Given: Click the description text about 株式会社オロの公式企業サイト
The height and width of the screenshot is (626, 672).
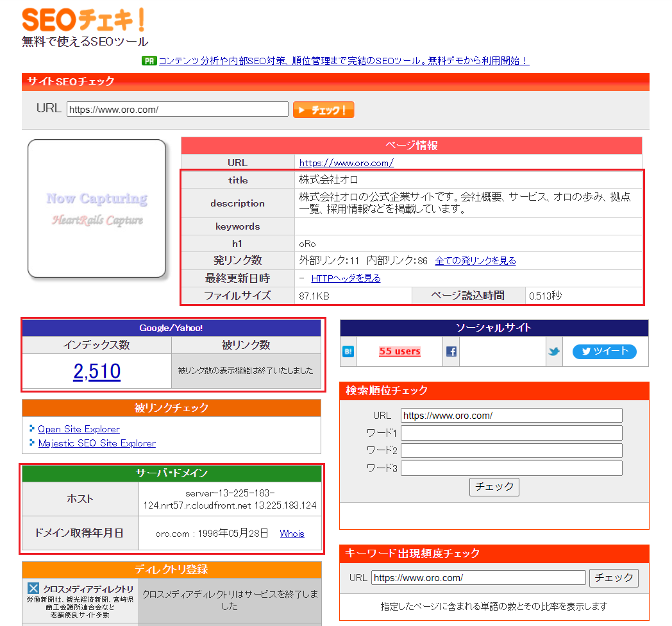Looking at the screenshot, I should (x=465, y=203).
